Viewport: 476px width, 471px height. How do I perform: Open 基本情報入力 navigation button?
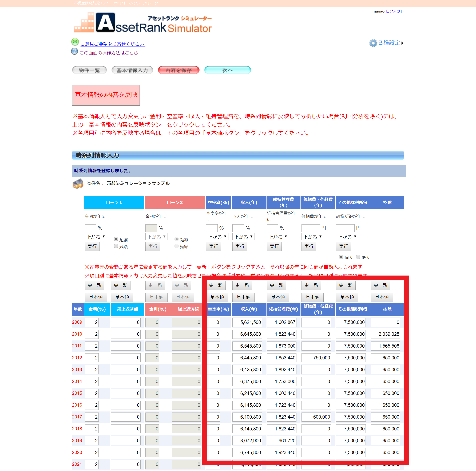[132, 70]
